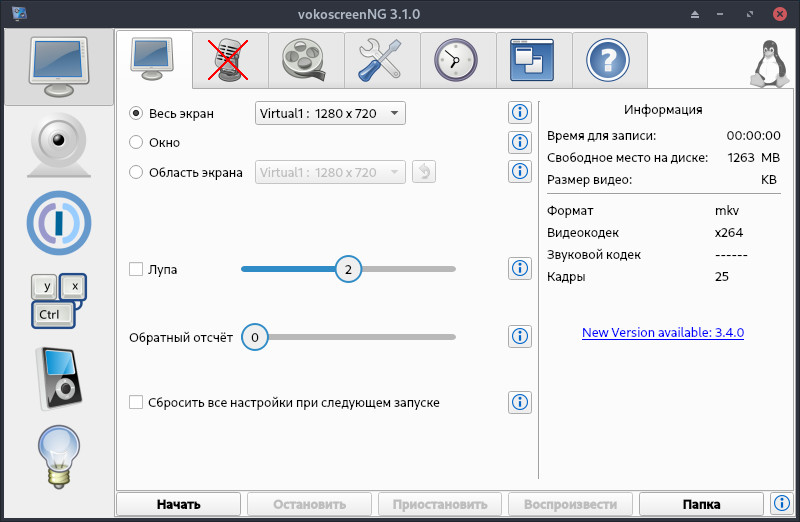Screen dimensions: 800x522
Task: Show info for reset settings option
Action: tap(520, 402)
